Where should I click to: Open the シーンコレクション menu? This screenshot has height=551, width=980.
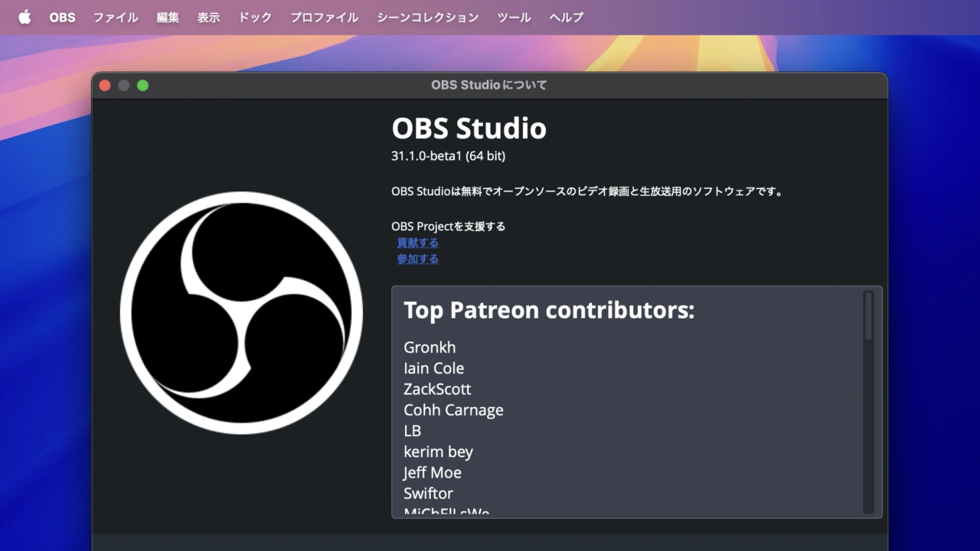[x=427, y=17]
